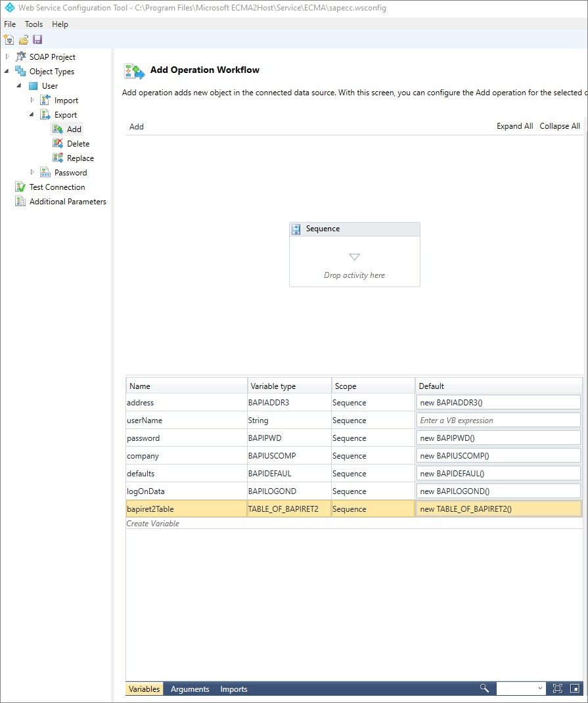Select the Replace export workflow node

80,158
